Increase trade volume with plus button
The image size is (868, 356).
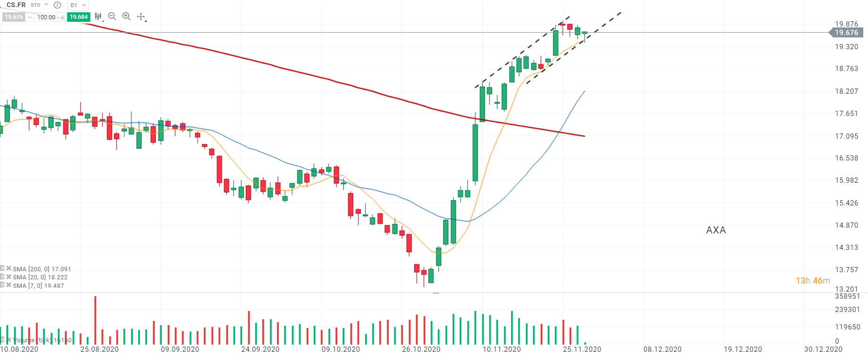tap(62, 17)
